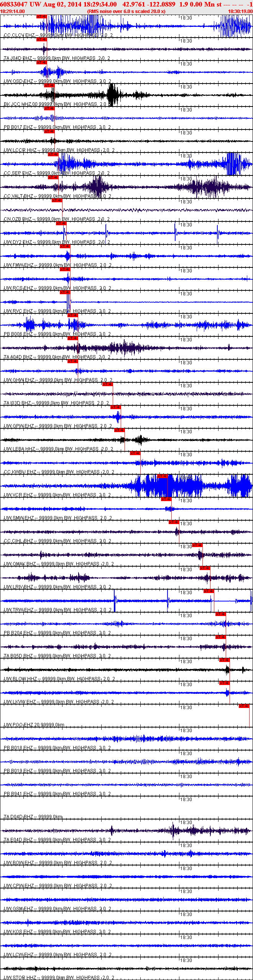This screenshot has width=253, height=980.
Task: Click the red pick flag on TA.I03D trace
Action: click(x=107, y=384)
